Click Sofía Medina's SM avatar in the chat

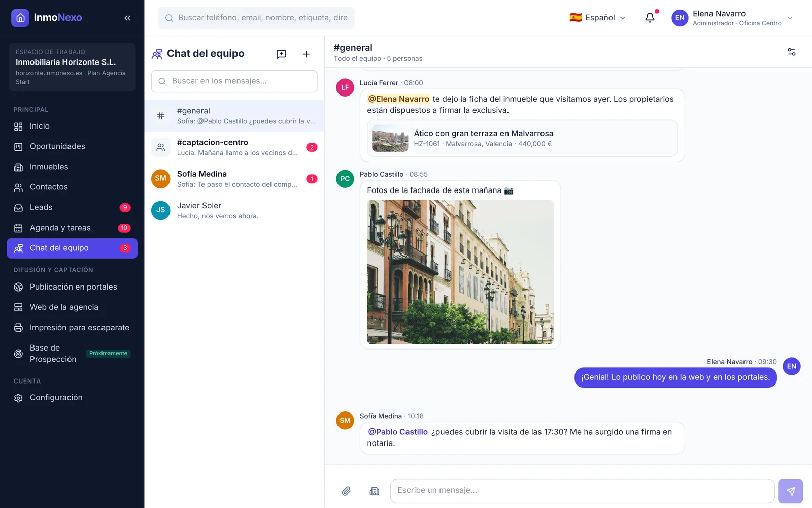coord(345,420)
